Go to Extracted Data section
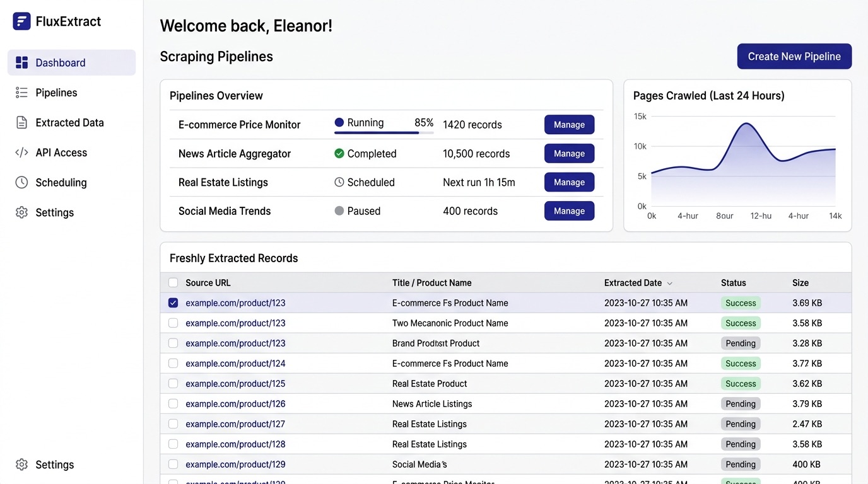The height and width of the screenshot is (484, 868). click(72, 123)
